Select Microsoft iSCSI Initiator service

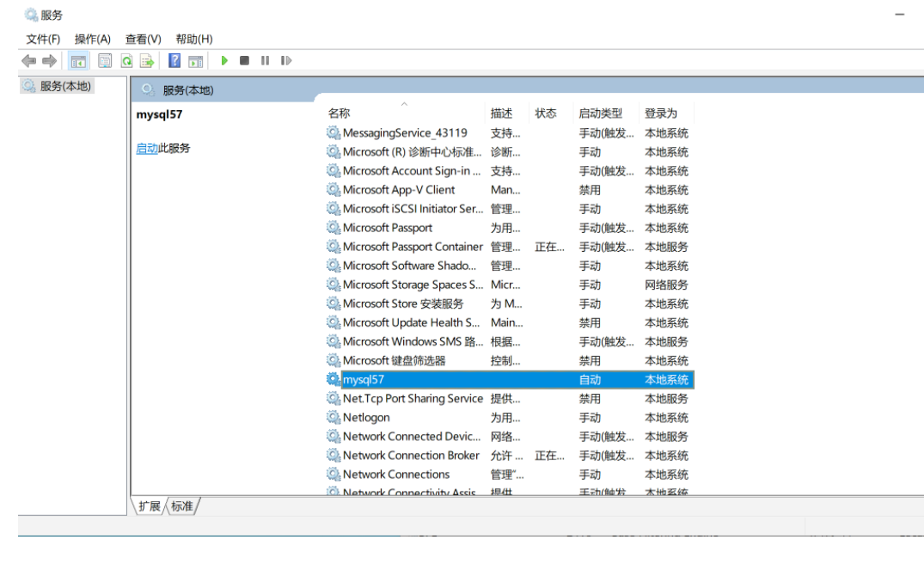[511, 209]
